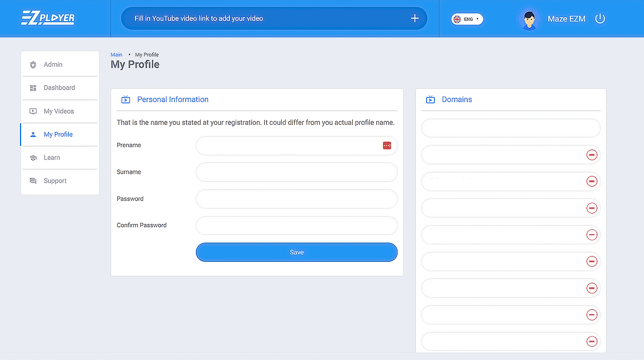Click the user avatar picture
Screen dimensions: 644x360
click(x=529, y=19)
